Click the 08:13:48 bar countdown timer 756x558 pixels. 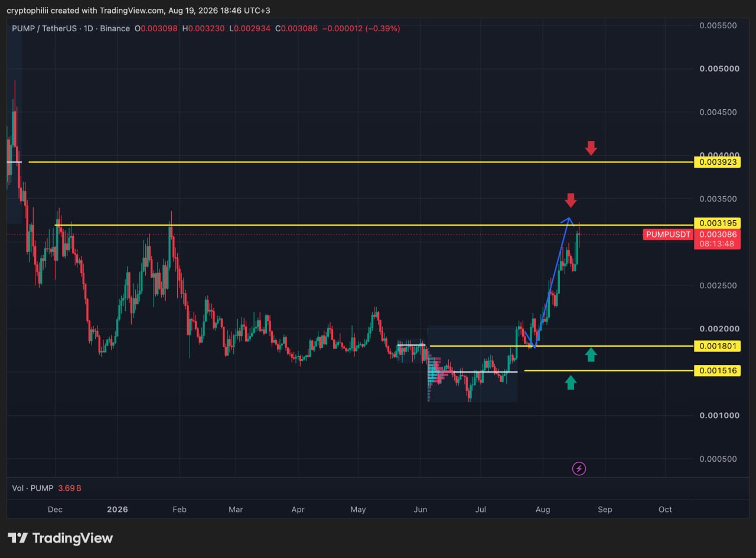pos(717,244)
